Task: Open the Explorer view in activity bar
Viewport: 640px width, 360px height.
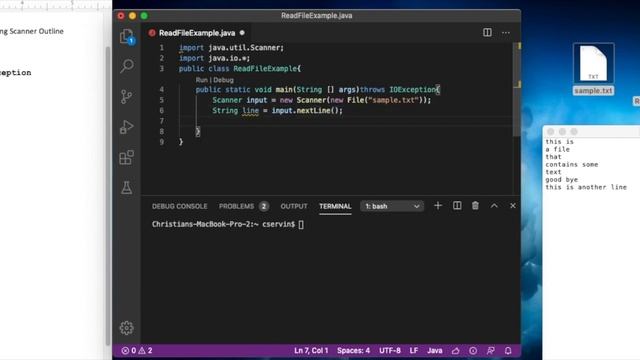Action: [127, 37]
